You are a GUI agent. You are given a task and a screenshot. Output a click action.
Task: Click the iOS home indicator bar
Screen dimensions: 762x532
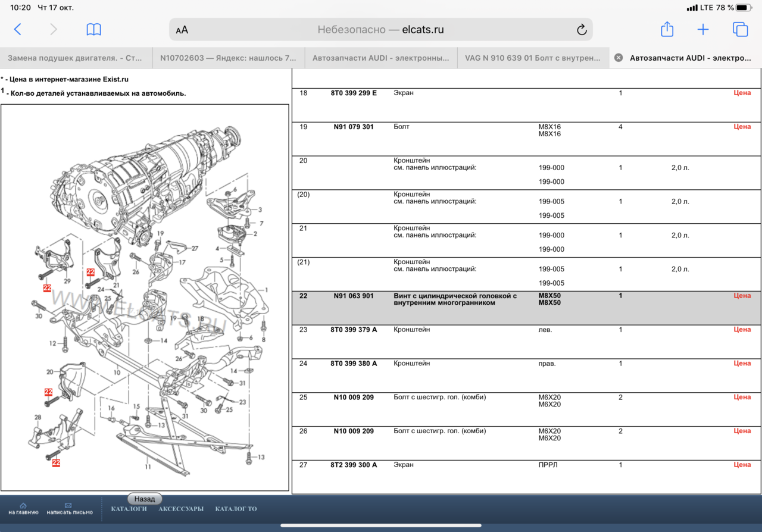click(381, 525)
